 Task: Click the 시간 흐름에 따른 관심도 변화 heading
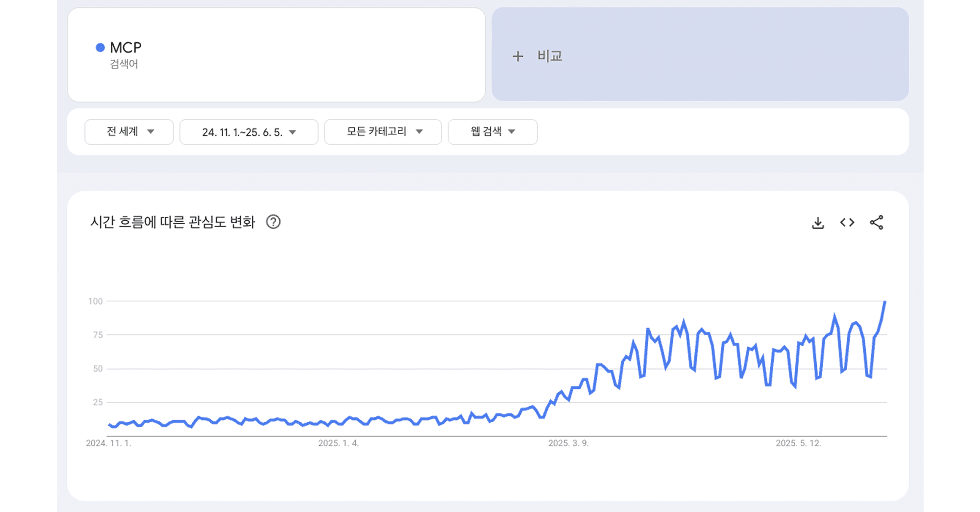pyautogui.click(x=172, y=222)
